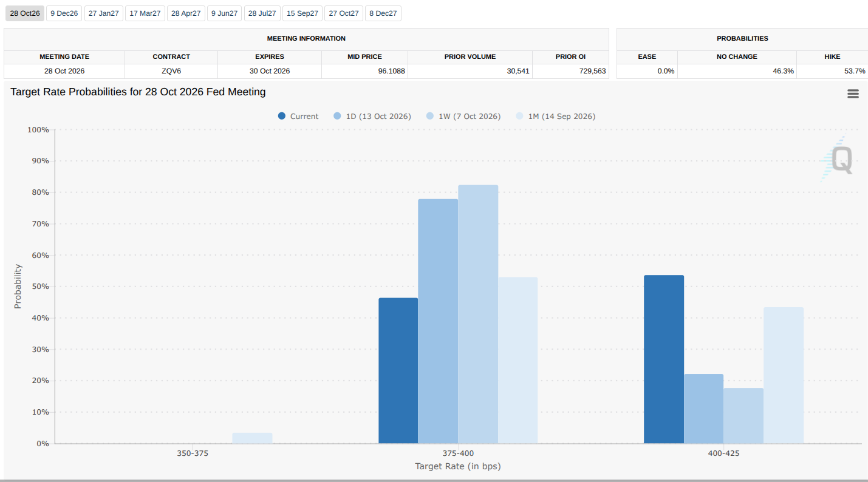Toggle the Current series legend dot
The height and width of the screenshot is (482, 868).
pos(282,116)
